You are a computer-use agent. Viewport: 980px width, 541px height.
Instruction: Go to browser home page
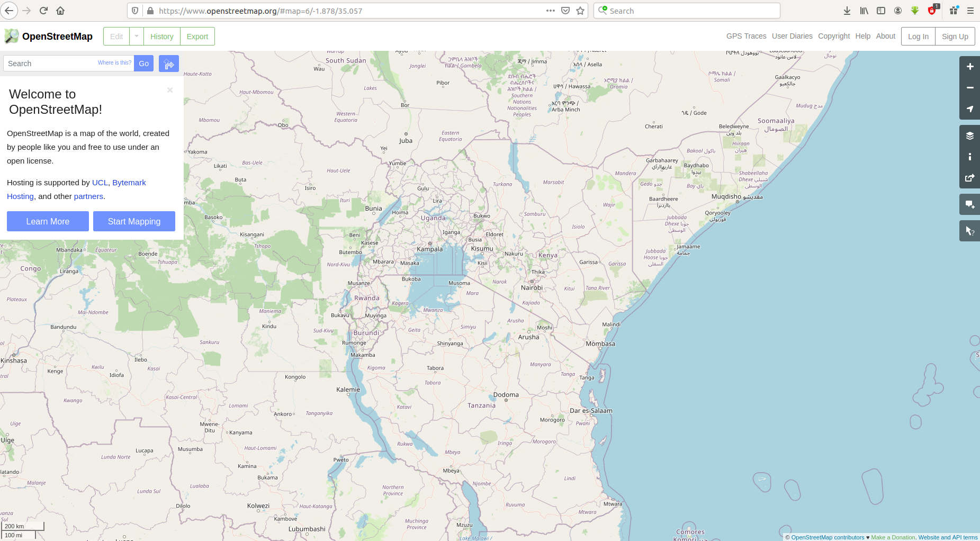60,11
